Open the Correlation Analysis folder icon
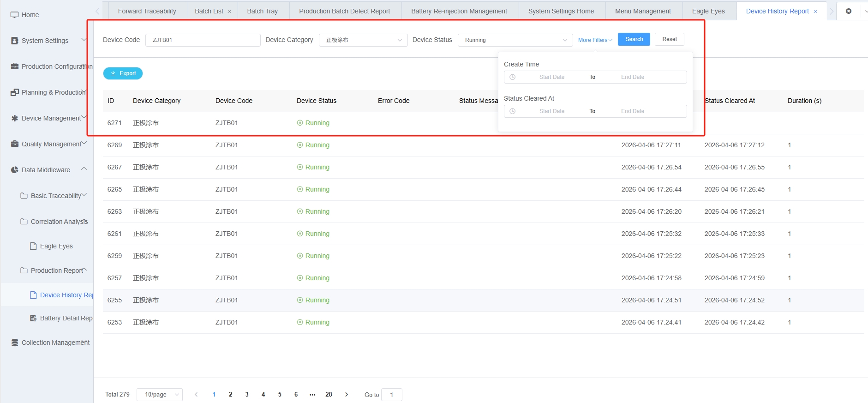Screen dimensions: 868x403 (x=24, y=222)
